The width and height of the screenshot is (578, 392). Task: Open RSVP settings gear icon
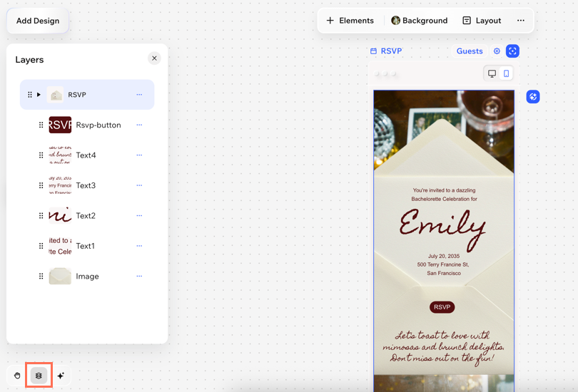pyautogui.click(x=497, y=51)
